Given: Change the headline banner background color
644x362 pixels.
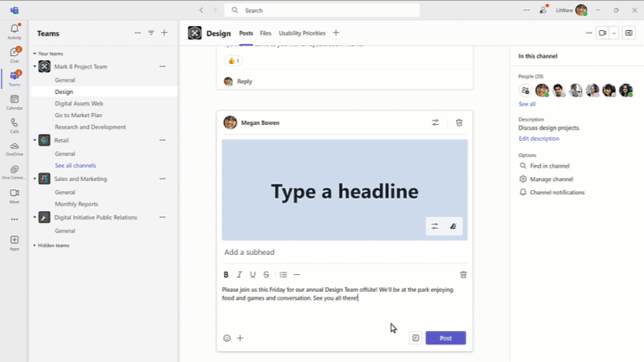Looking at the screenshot, I should click(x=454, y=226).
